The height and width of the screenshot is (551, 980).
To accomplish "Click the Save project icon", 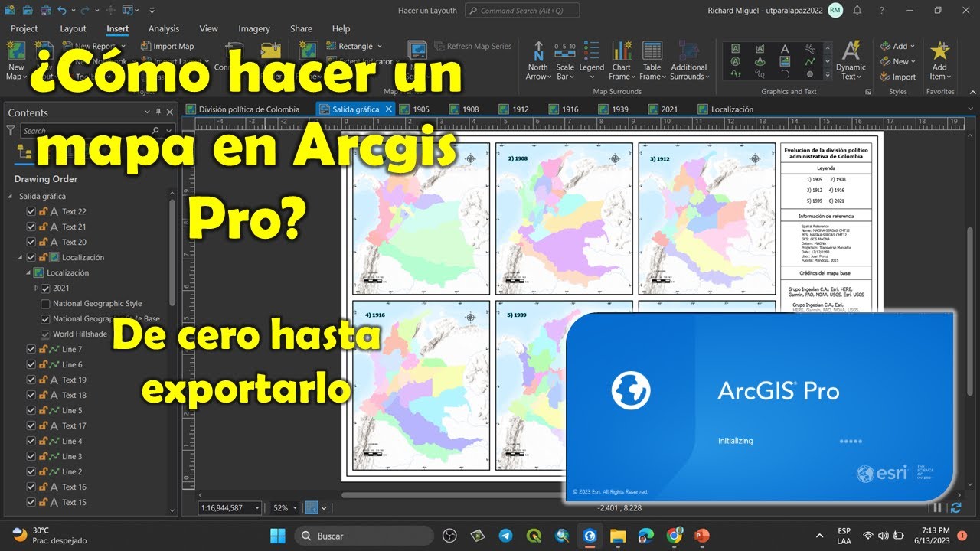I will coord(45,11).
